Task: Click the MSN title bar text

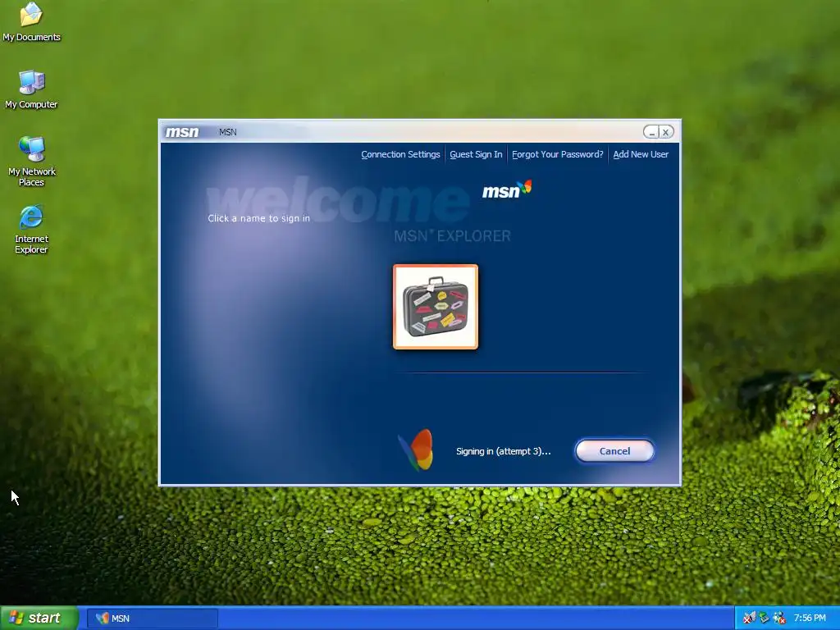Action: pos(228,132)
